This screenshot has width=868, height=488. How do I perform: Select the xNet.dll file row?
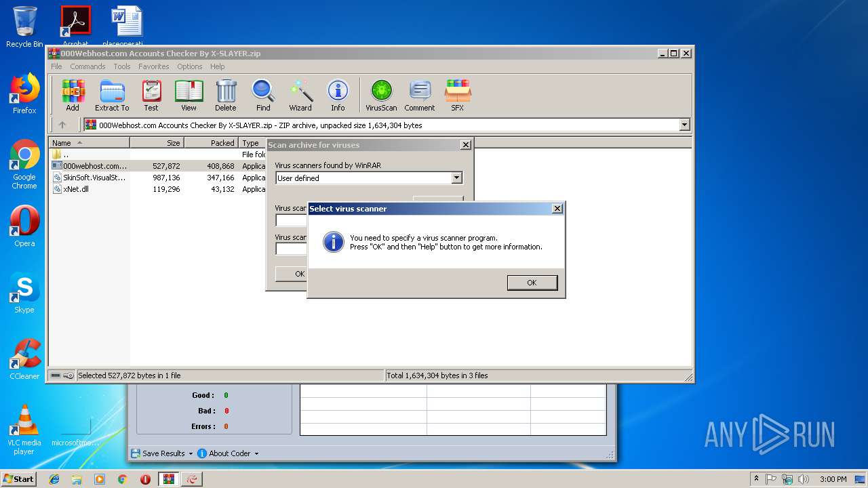coord(157,189)
